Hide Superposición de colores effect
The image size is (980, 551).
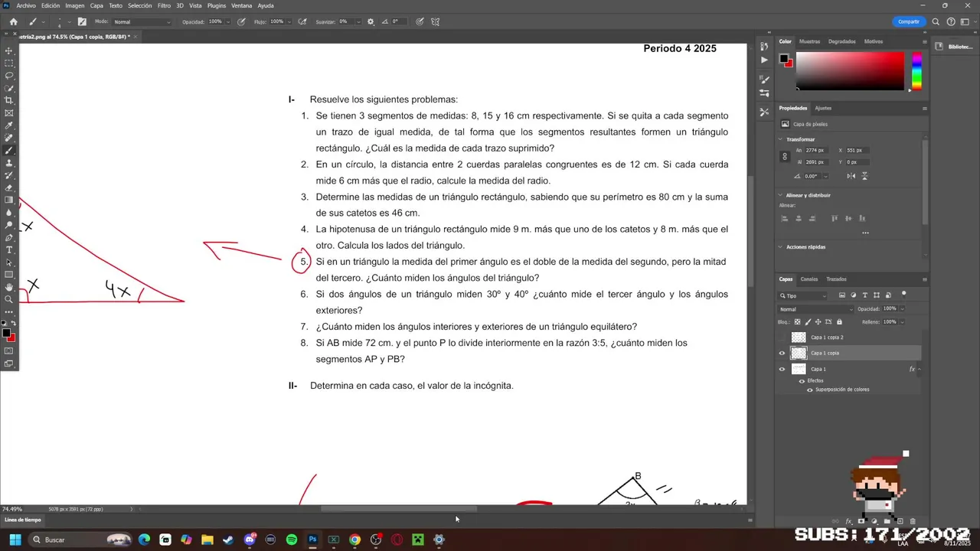click(x=810, y=390)
